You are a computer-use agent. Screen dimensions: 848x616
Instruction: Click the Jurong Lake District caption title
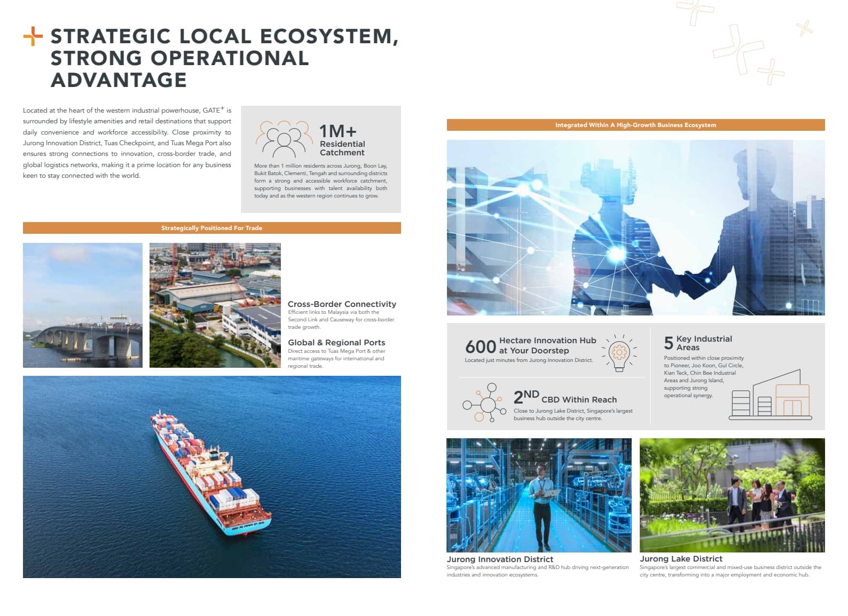681,559
